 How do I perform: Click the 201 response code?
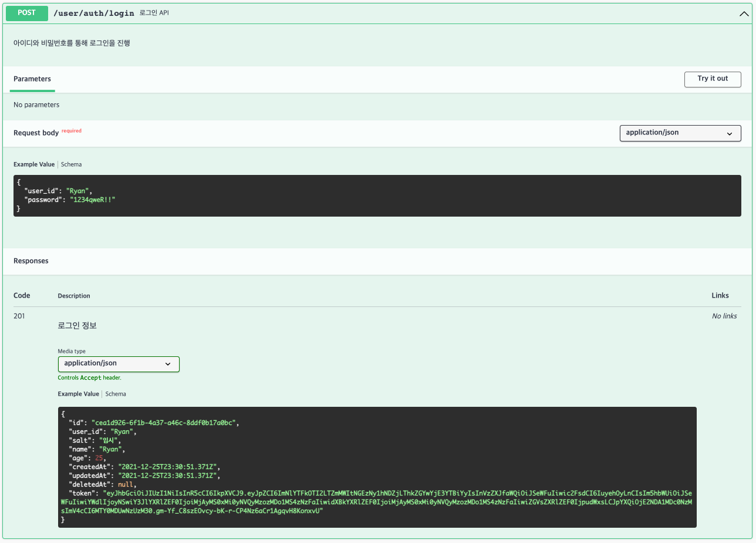click(19, 316)
